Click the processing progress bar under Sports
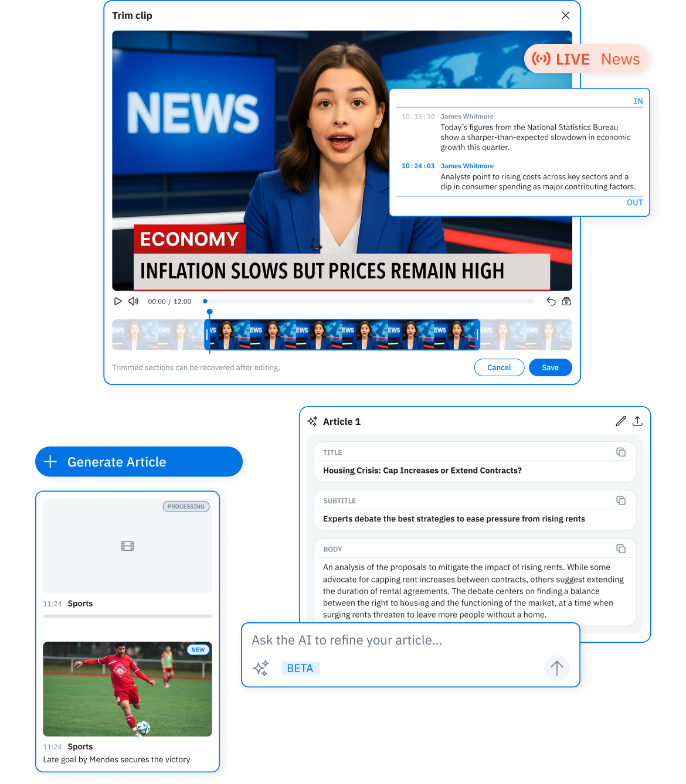 127,616
